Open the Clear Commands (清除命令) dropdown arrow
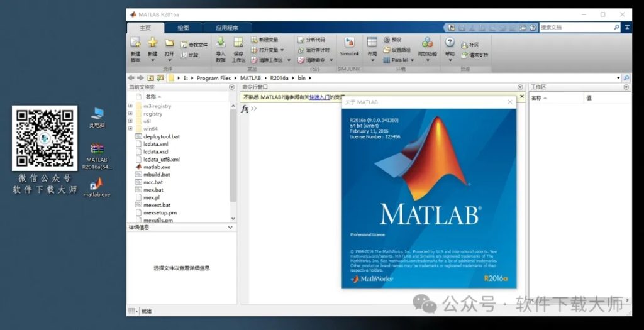Image resolution: width=644 pixels, height=330 pixels. [x=331, y=60]
